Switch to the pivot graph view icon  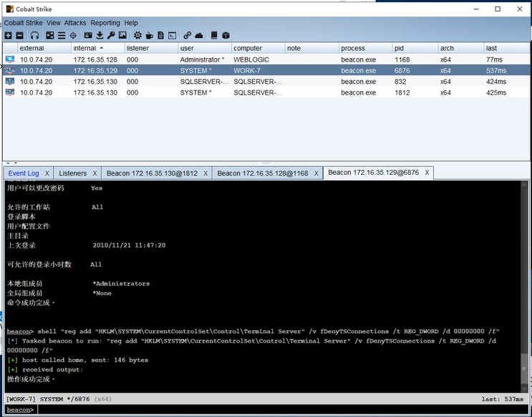tap(50, 35)
